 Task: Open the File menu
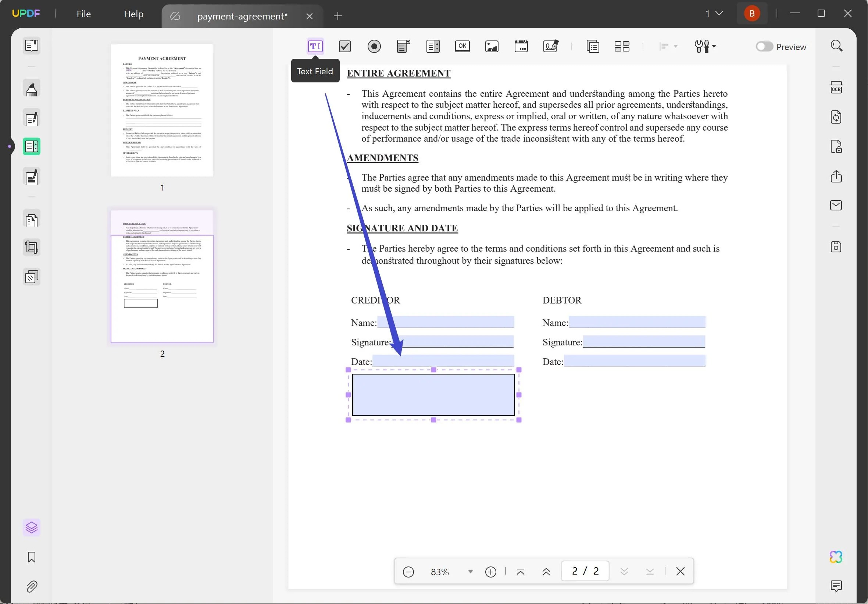point(83,14)
